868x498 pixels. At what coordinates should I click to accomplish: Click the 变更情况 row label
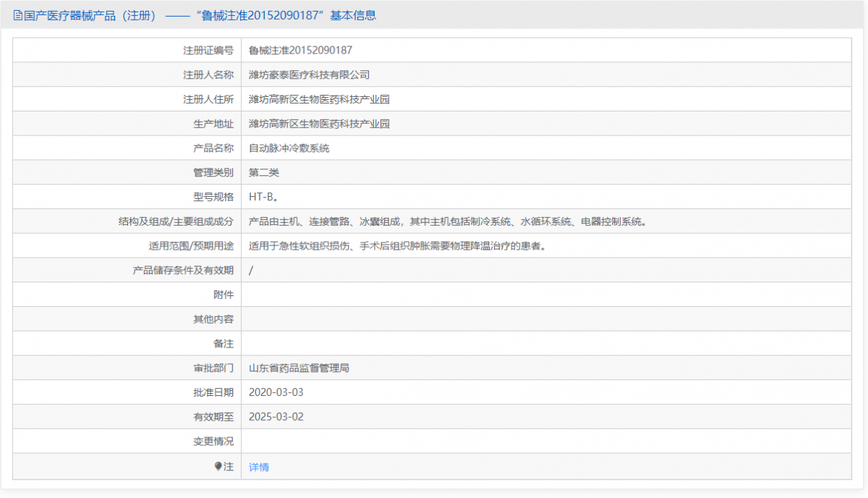point(213,441)
